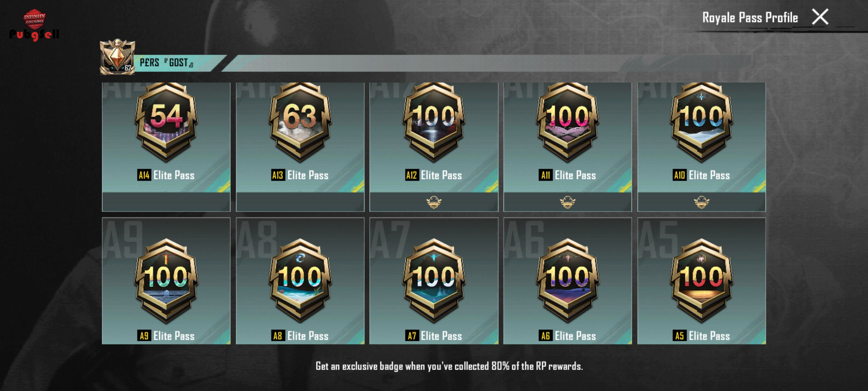Select the A10 Elite Pass badge
Image resolution: width=868 pixels, height=391 pixels.
pos(701,121)
